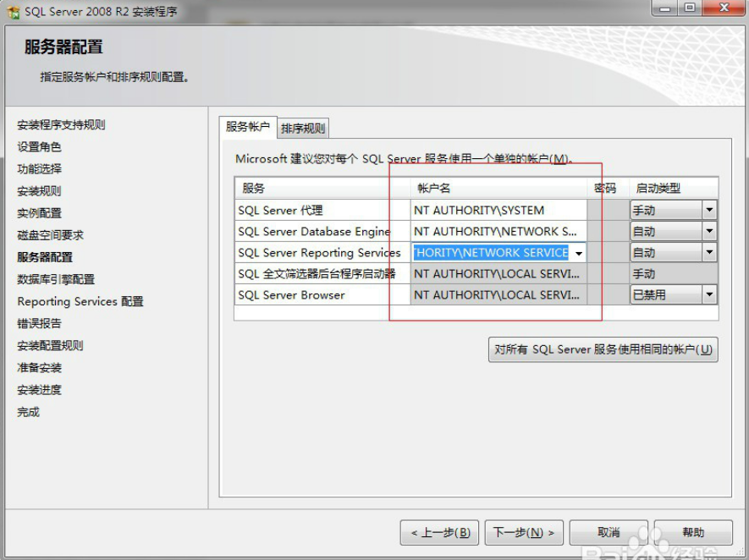Go back with 上一步 button
Viewport: 749px width, 560px height.
pos(441,532)
